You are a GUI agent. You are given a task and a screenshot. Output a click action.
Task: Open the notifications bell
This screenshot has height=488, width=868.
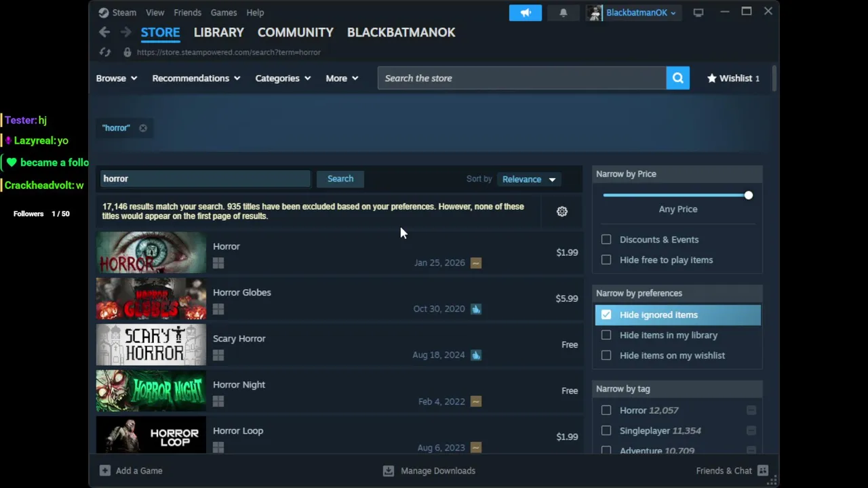click(x=563, y=12)
